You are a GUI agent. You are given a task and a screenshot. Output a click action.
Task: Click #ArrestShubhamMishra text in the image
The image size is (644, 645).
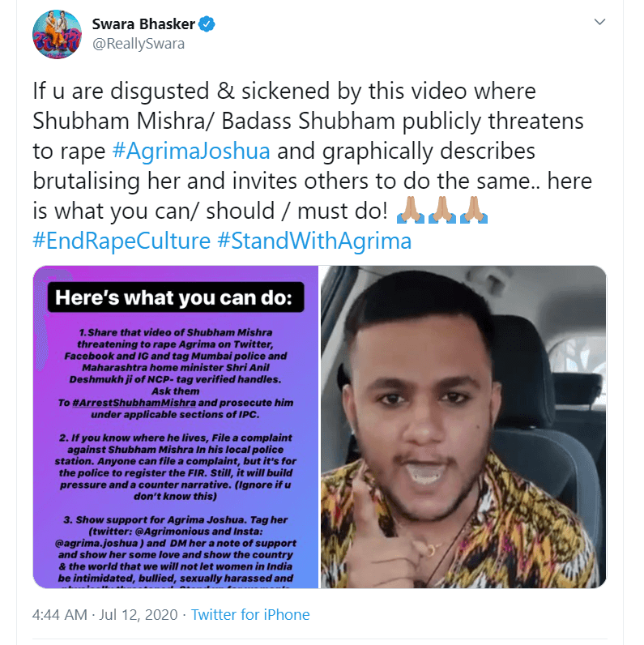click(x=134, y=403)
